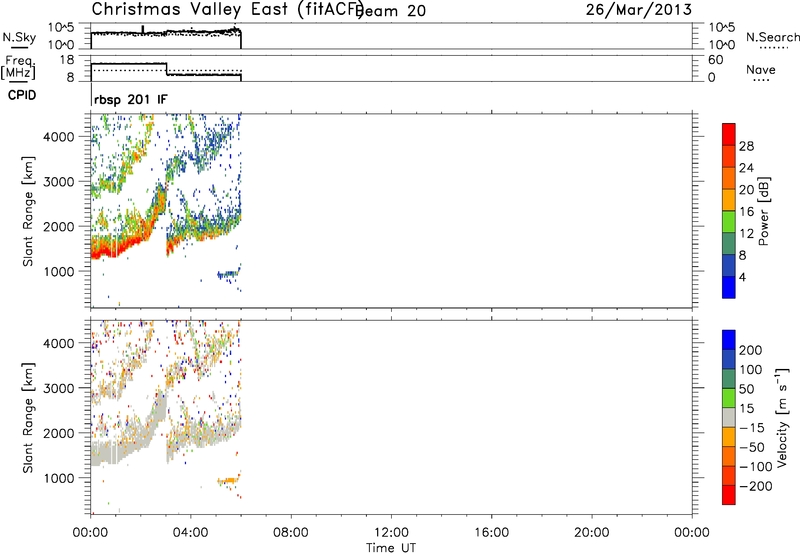Pick the red top segment of power colorbar
800x554 pixels.
[729, 135]
